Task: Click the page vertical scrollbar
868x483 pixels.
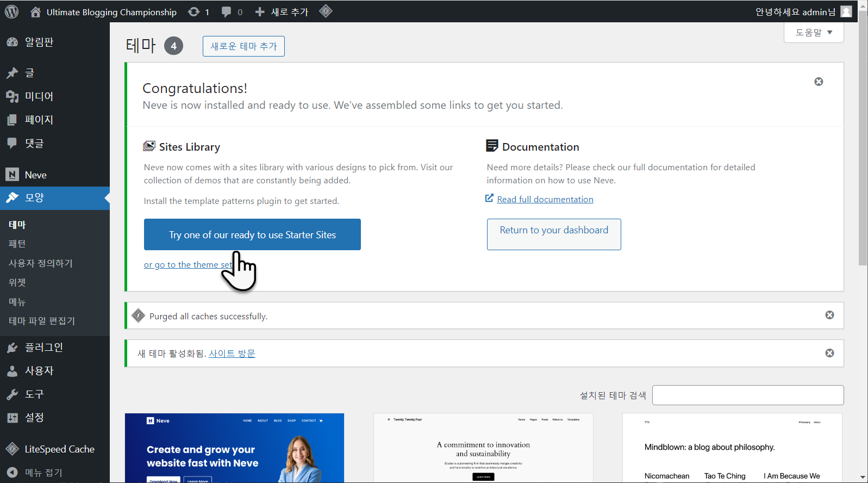Action: tap(863, 138)
